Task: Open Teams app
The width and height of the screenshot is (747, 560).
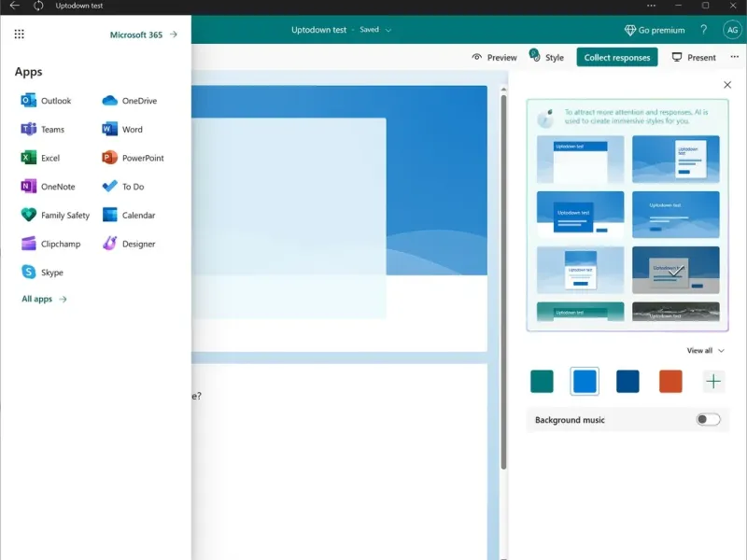Action: pyautogui.click(x=43, y=129)
